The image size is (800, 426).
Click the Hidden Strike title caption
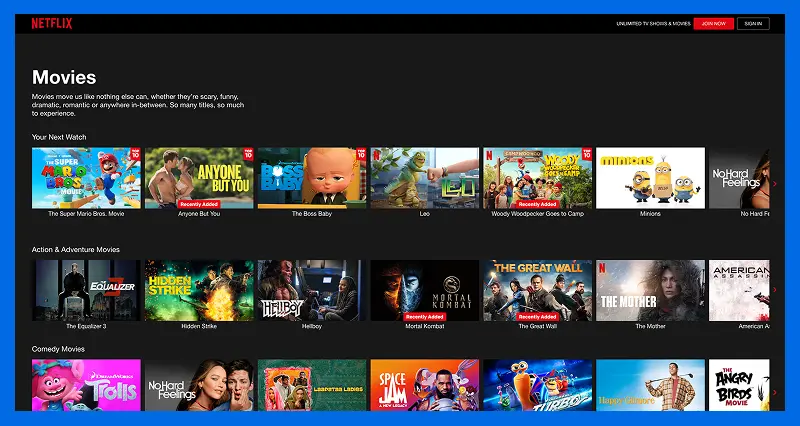tap(199, 326)
